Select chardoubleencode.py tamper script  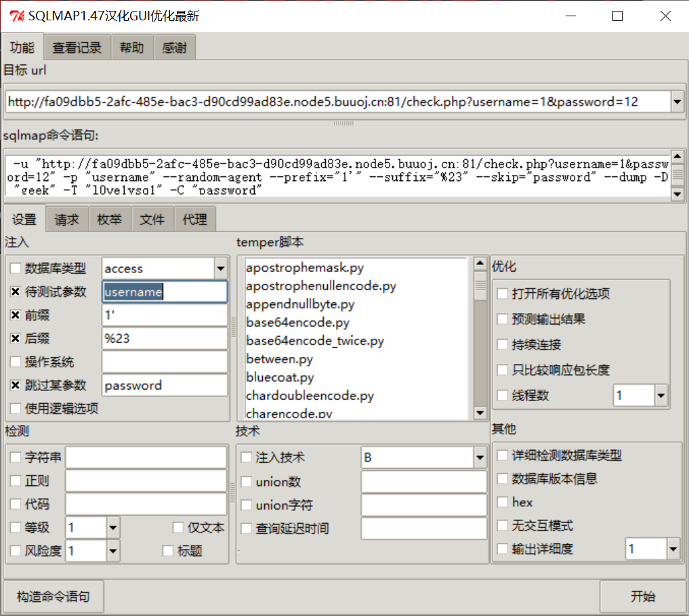click(310, 396)
